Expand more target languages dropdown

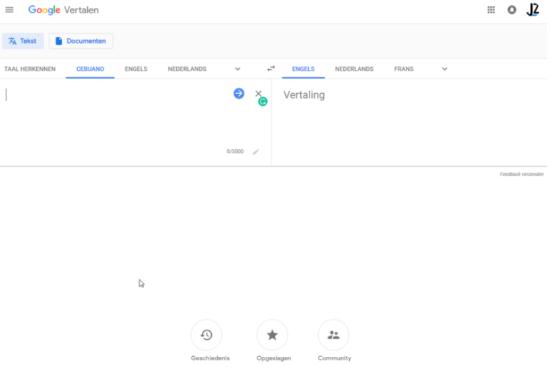point(444,69)
